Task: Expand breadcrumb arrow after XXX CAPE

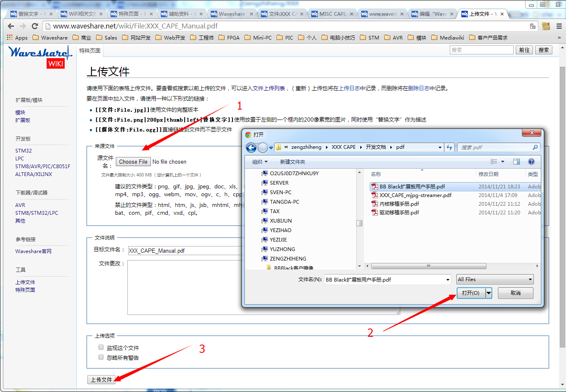Action: pos(361,147)
